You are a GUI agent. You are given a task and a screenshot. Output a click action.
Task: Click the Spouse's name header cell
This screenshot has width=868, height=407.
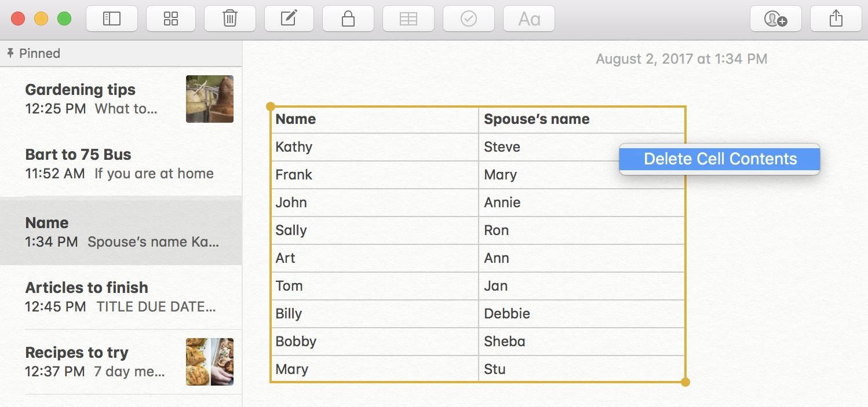point(581,119)
